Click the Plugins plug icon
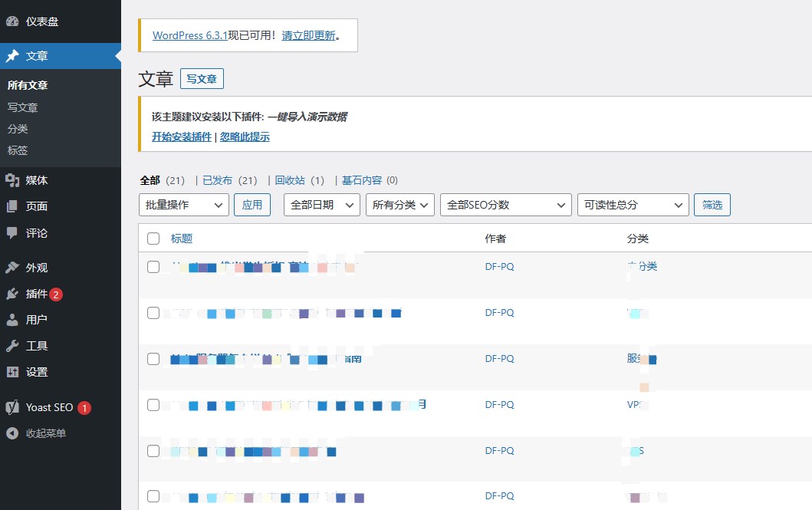 coord(12,294)
